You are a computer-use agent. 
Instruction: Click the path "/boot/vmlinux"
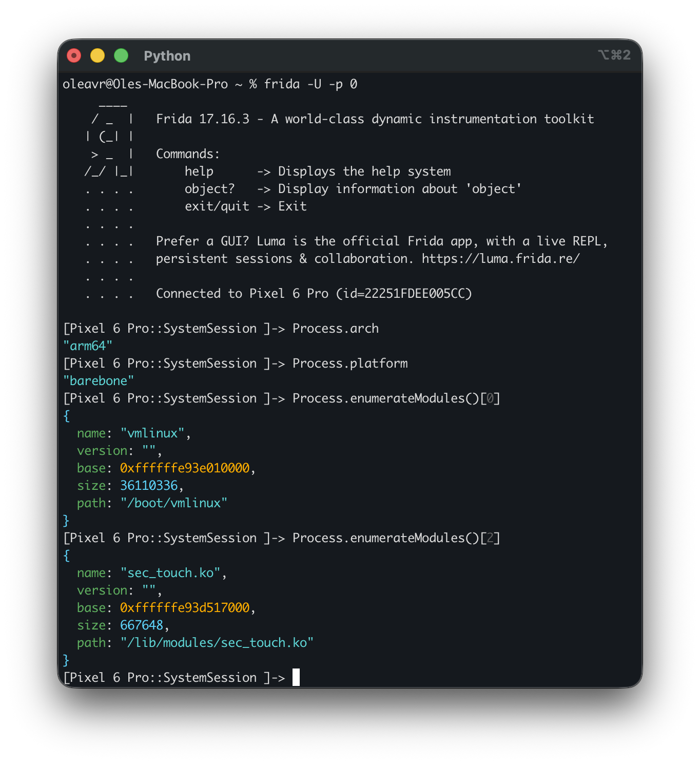pyautogui.click(x=174, y=503)
